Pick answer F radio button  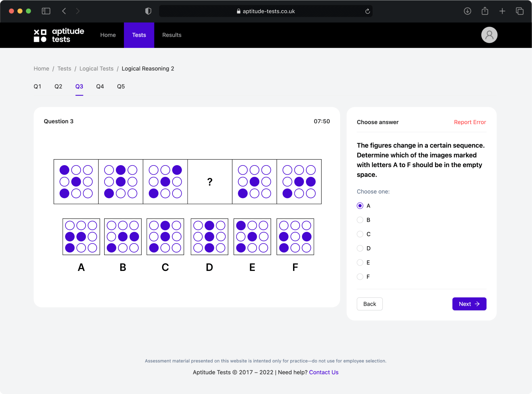click(x=360, y=277)
